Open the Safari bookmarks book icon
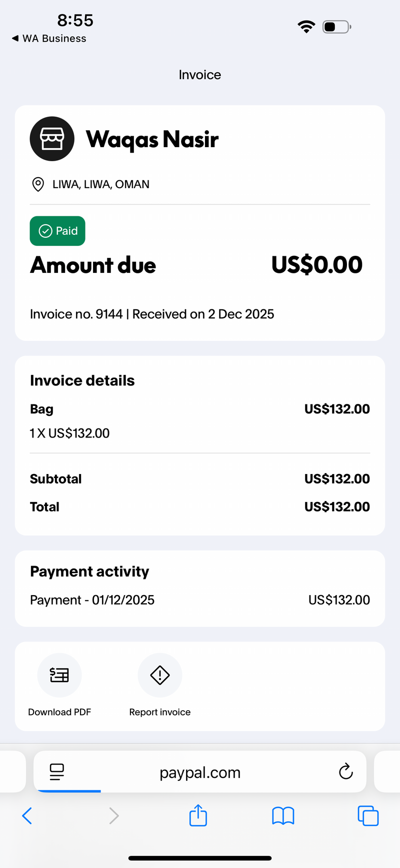 tap(283, 816)
